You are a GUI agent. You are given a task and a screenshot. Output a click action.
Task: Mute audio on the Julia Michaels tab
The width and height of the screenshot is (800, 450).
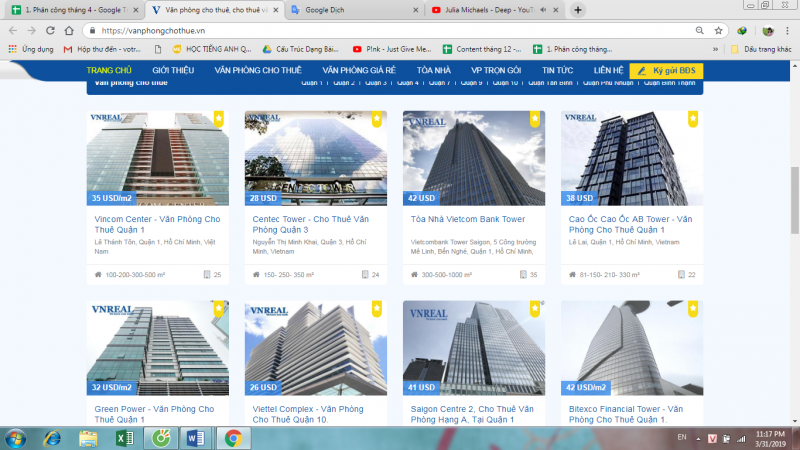coord(543,10)
